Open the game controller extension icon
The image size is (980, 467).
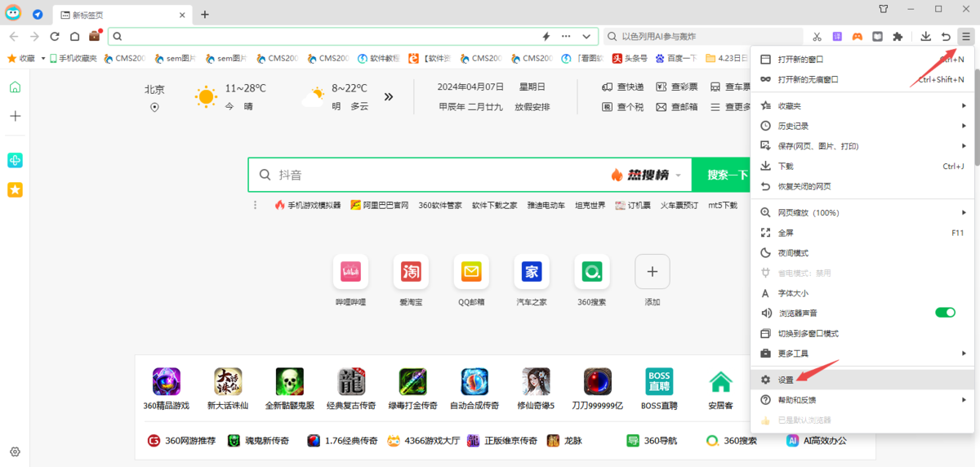pyautogui.click(x=857, y=37)
